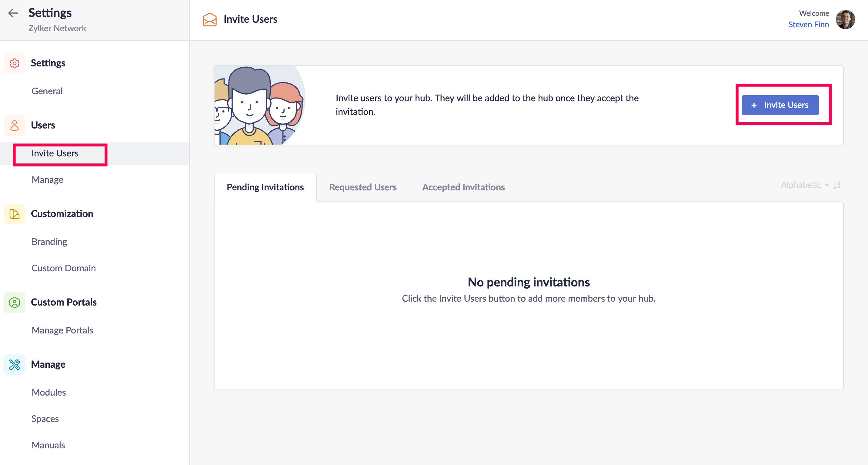Click the red Settings gear icon
The image size is (868, 465).
point(15,63)
